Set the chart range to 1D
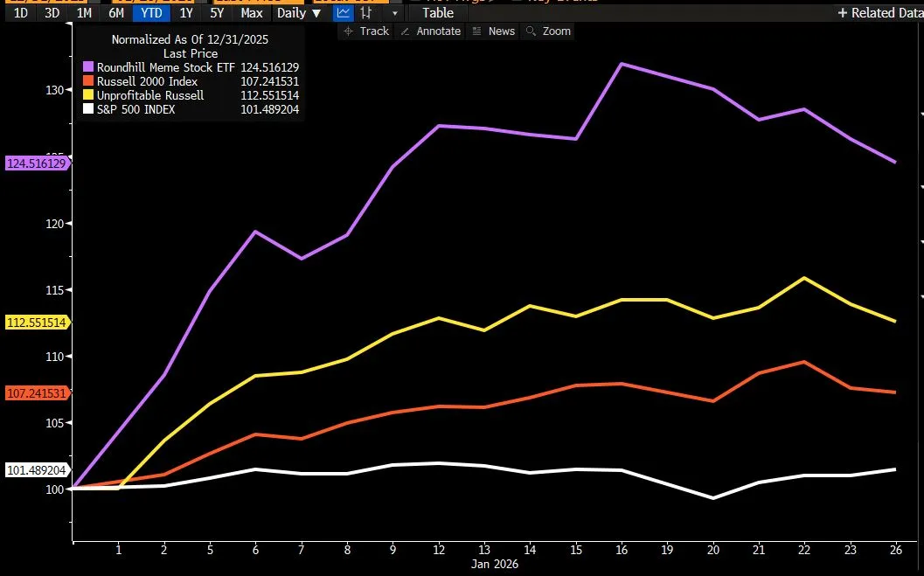 [21, 13]
